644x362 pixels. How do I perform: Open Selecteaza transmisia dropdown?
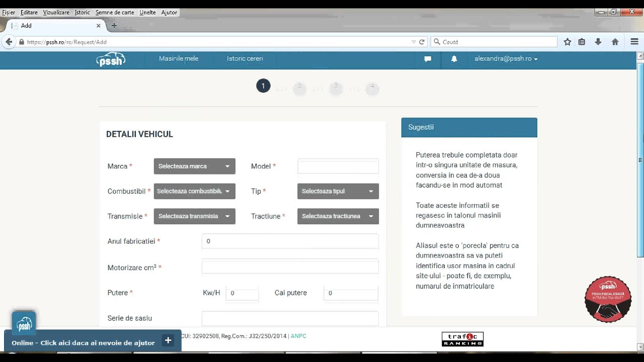194,216
